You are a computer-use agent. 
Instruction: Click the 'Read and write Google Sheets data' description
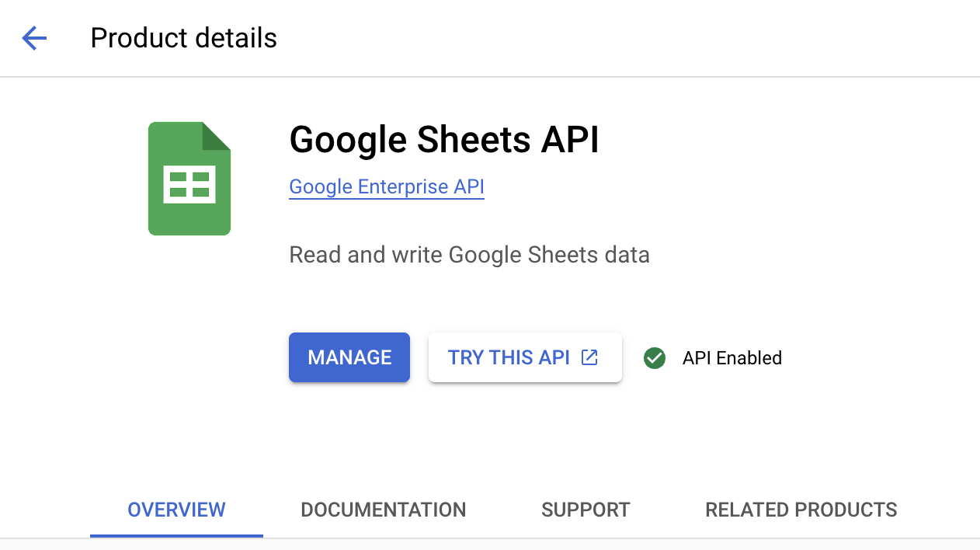[x=469, y=255]
